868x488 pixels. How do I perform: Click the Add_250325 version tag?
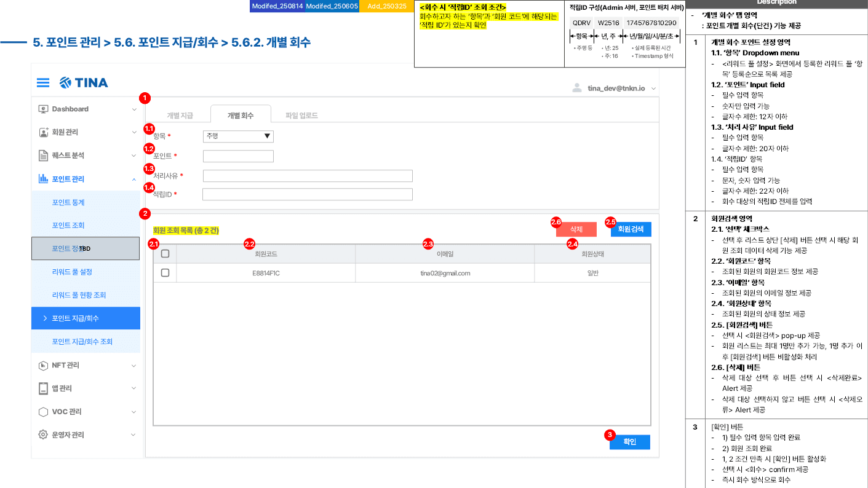tap(386, 6)
